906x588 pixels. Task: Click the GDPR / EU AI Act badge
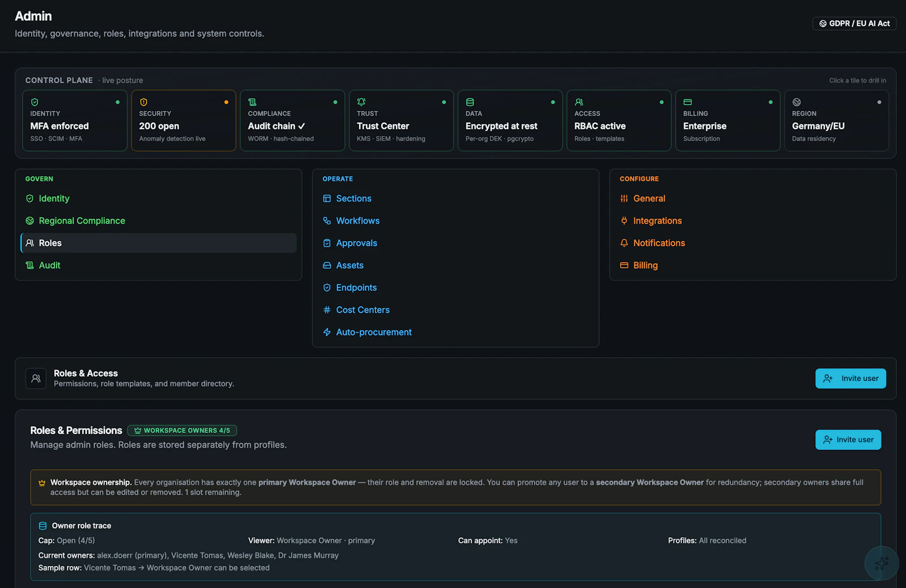point(854,23)
